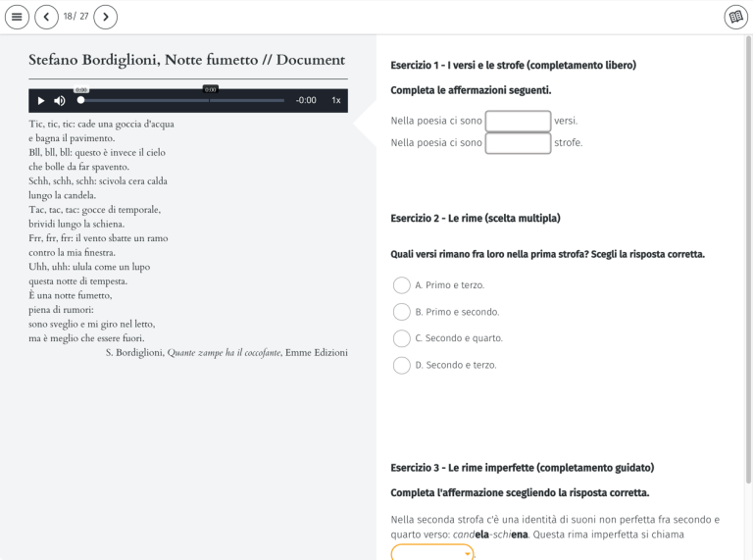Click the Esercizio 2 - Le rime heading

click(x=476, y=218)
